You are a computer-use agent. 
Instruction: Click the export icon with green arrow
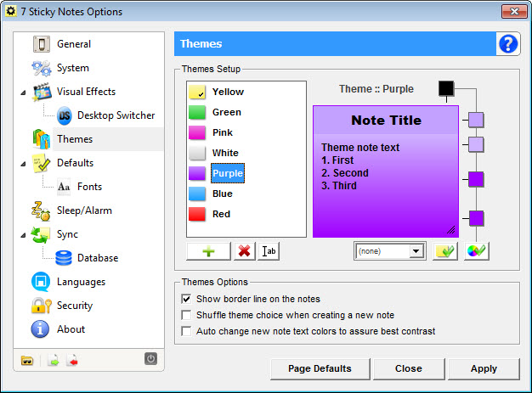[53, 360]
